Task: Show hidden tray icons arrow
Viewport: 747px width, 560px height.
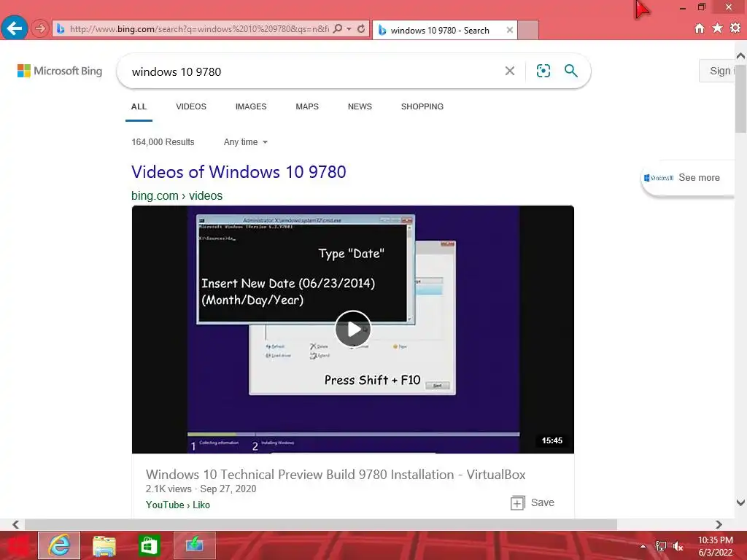Action: 643,547
